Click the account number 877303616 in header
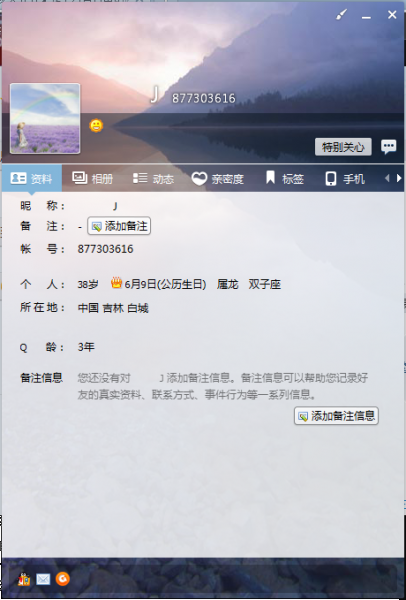The height and width of the screenshot is (600, 406). (x=204, y=98)
